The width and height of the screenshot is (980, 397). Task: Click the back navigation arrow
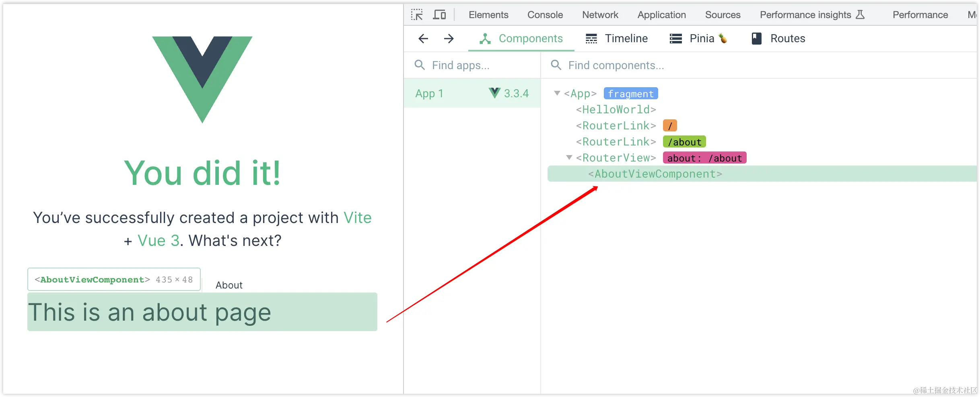[x=423, y=39]
